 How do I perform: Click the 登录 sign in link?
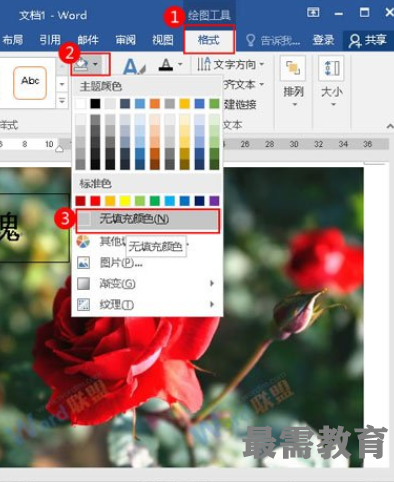point(323,40)
